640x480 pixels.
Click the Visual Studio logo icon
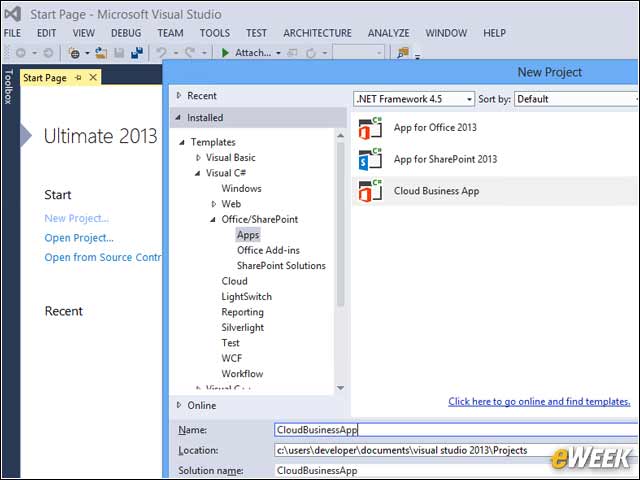click(x=13, y=14)
